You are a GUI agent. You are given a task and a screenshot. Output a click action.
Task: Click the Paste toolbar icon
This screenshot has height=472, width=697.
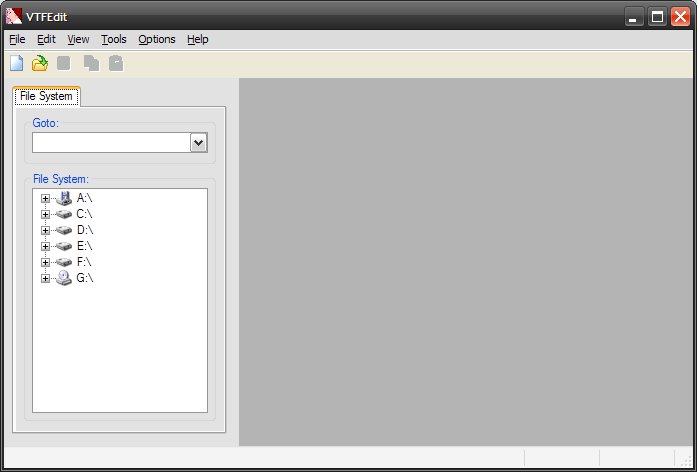coord(116,64)
